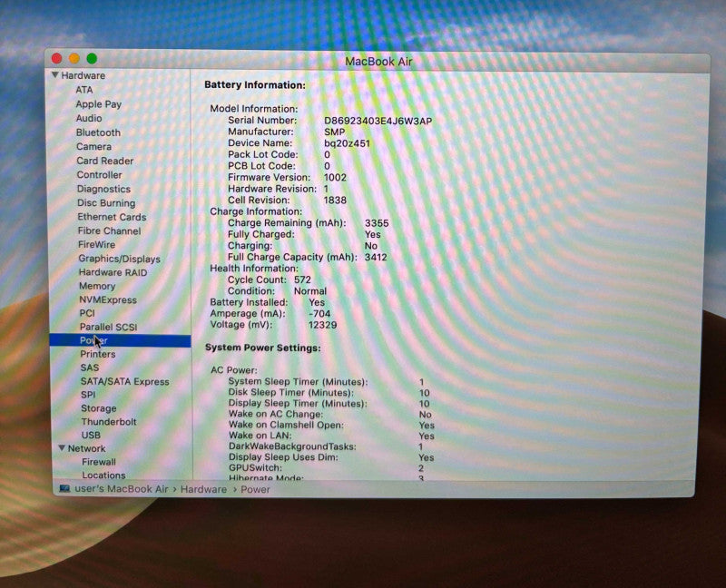Select Hardware RAID entry
726x588 pixels.
113,272
